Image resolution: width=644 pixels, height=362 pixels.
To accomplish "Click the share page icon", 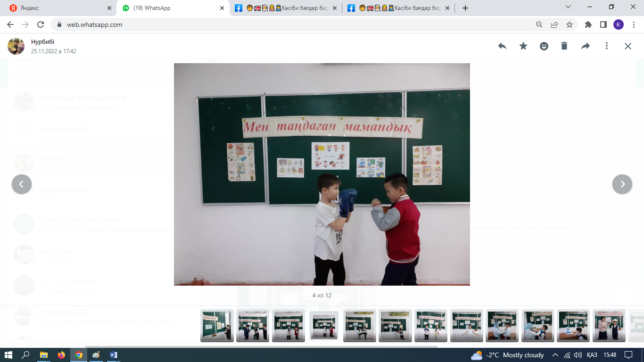I will click(554, 25).
